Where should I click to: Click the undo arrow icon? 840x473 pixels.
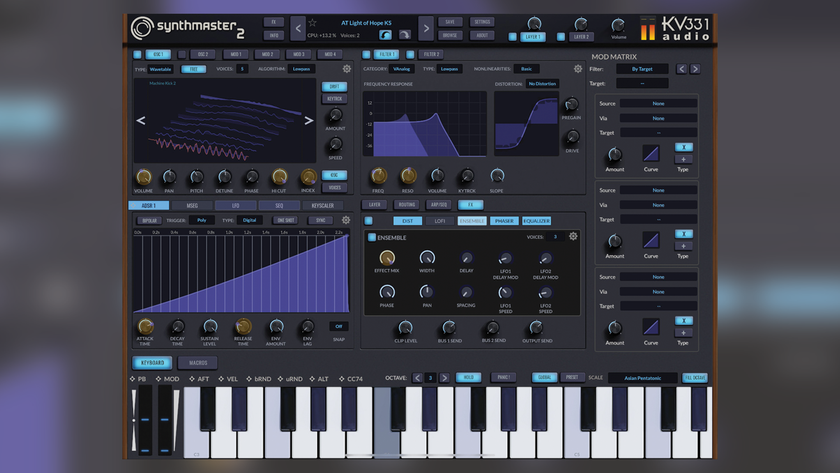point(385,35)
